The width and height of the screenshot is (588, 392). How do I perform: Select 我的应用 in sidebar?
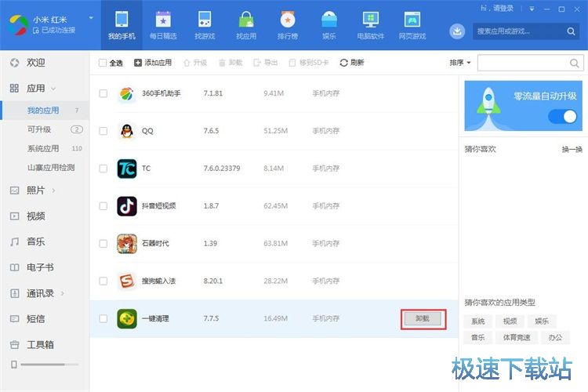pyautogui.click(x=45, y=111)
